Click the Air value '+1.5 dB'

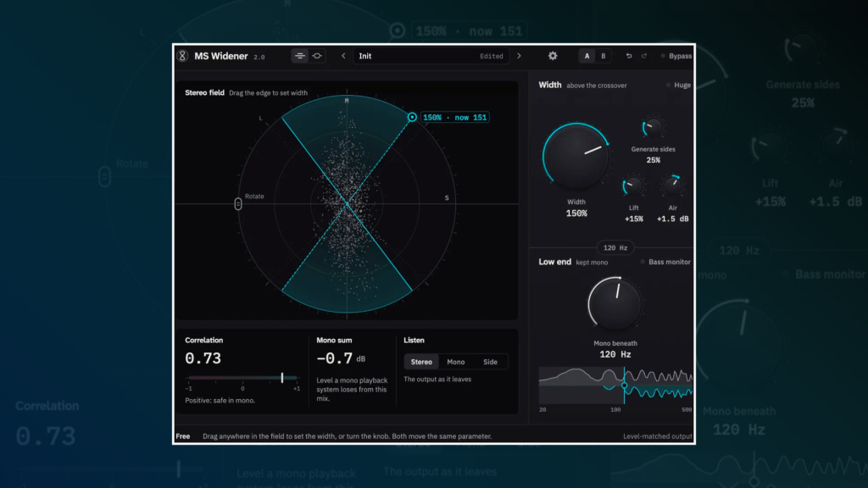point(672,219)
